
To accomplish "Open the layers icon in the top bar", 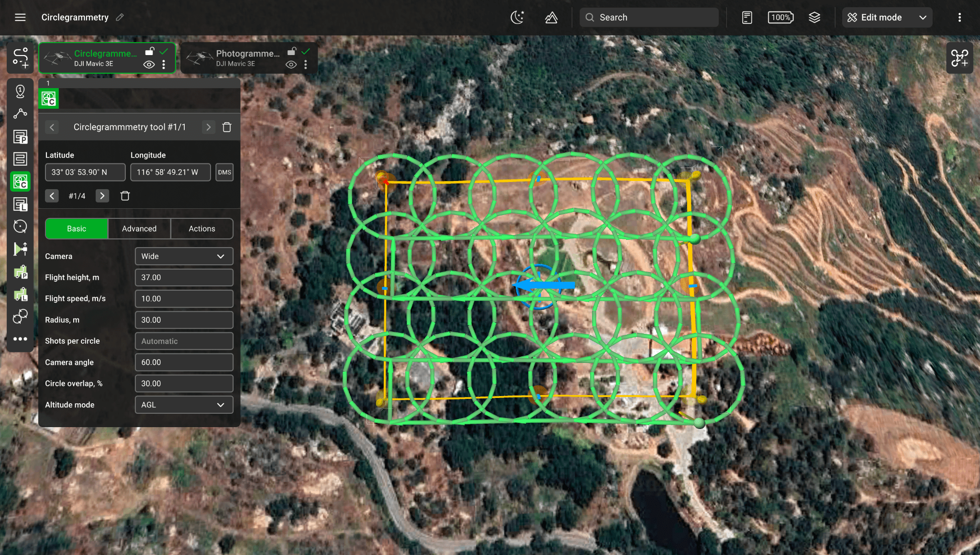I will (x=815, y=17).
